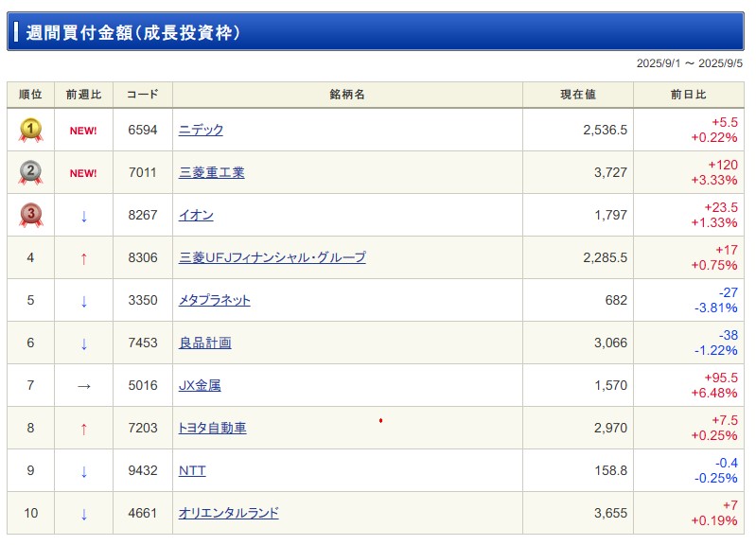Click rank number 7
The image size is (756, 545).
point(30,385)
